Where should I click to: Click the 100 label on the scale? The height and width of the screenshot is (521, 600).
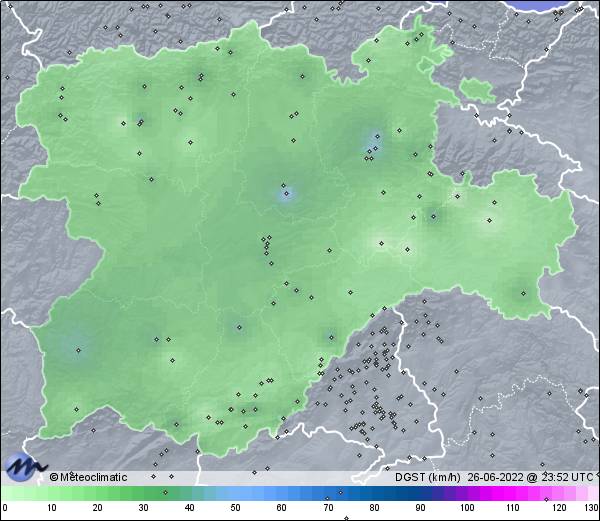(x=467, y=508)
